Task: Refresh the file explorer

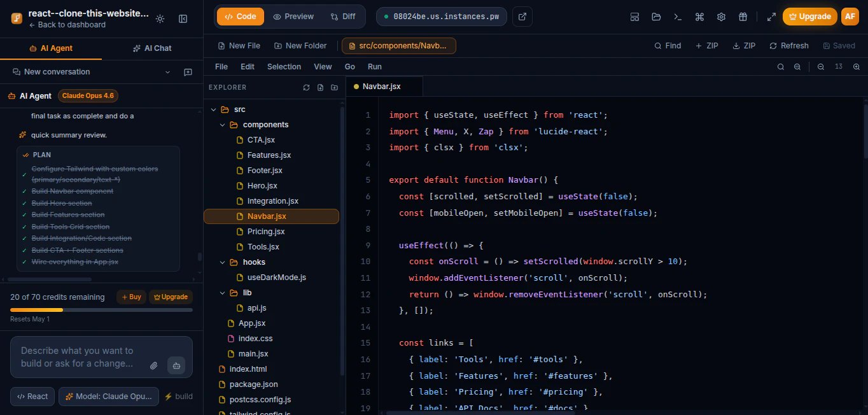Action: 306,87
